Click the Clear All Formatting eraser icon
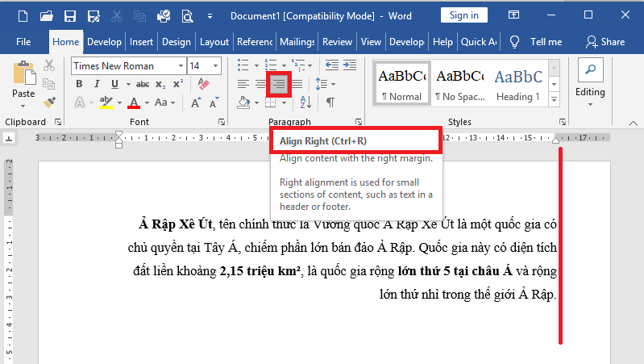The height and width of the screenshot is (364, 644). [203, 84]
